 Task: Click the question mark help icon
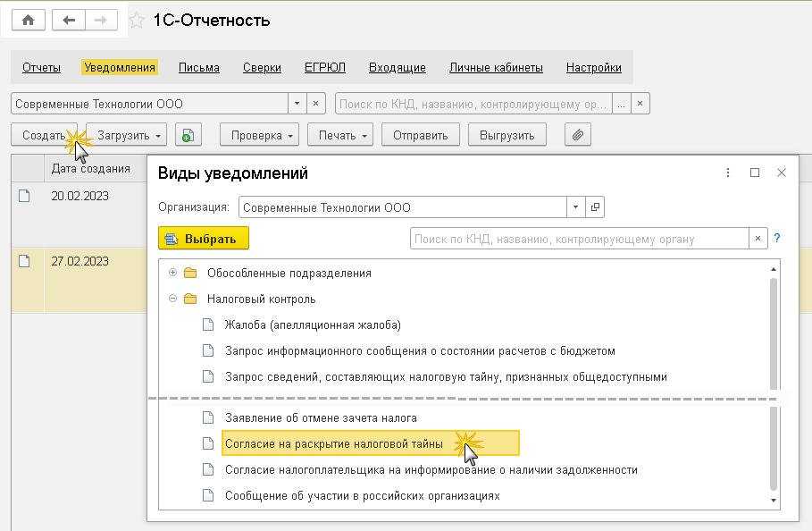(x=777, y=239)
